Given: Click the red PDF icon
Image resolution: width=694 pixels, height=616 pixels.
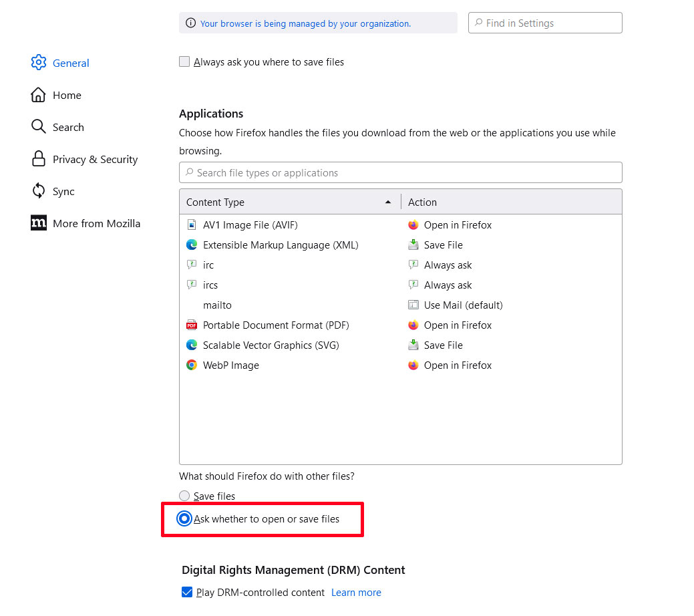Looking at the screenshot, I should (x=192, y=325).
